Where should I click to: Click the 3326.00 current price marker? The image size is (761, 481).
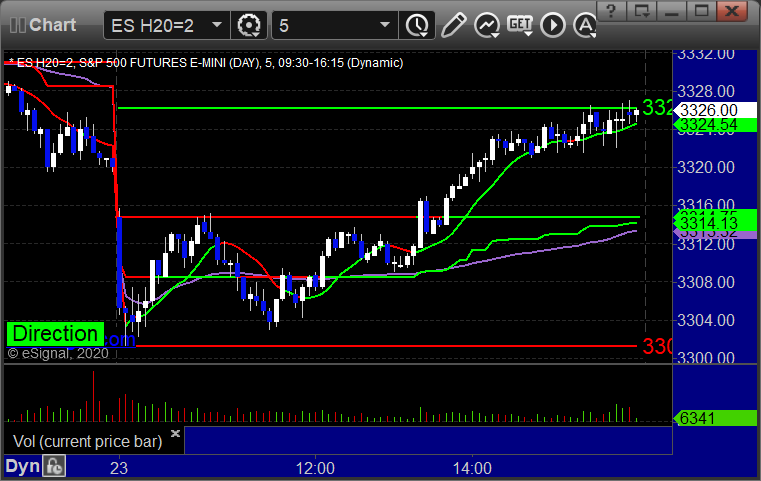click(x=715, y=110)
